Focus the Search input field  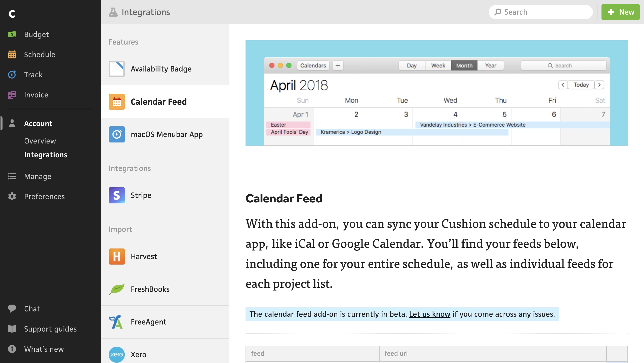tap(541, 12)
